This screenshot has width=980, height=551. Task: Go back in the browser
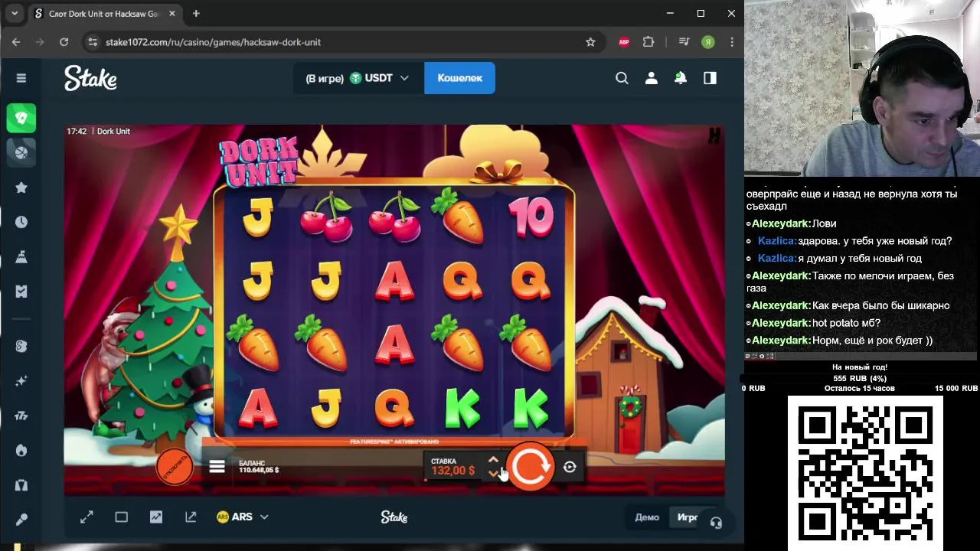pyautogui.click(x=16, y=42)
